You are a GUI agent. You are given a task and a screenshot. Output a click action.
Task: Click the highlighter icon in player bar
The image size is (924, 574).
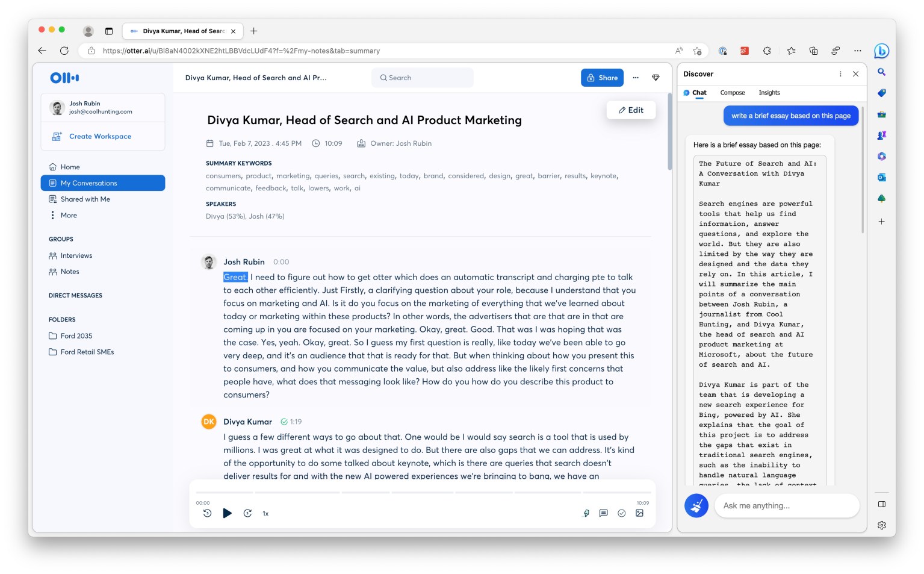click(x=586, y=513)
